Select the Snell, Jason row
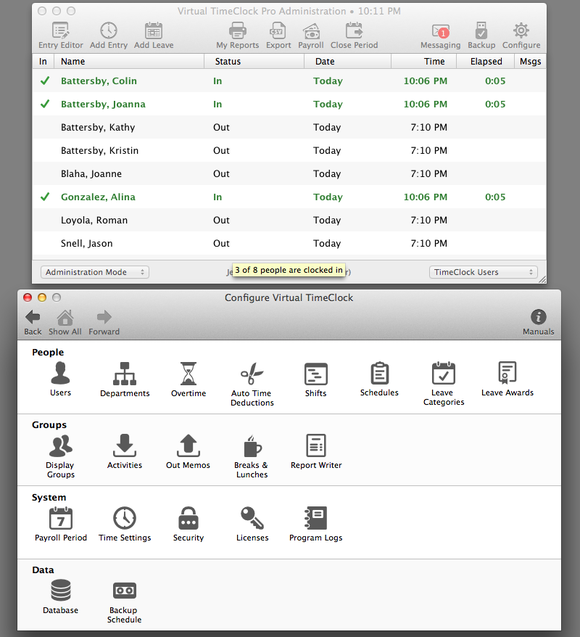Image resolution: width=580 pixels, height=637 pixels. (289, 243)
